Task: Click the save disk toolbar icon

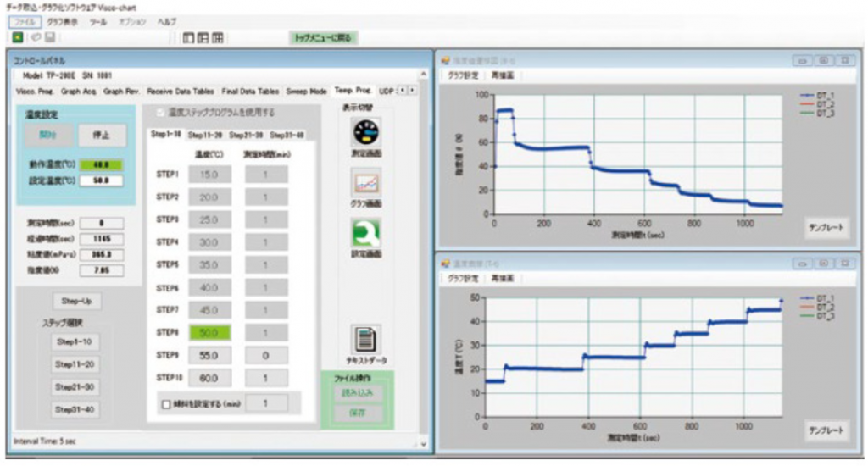Action: point(50,37)
